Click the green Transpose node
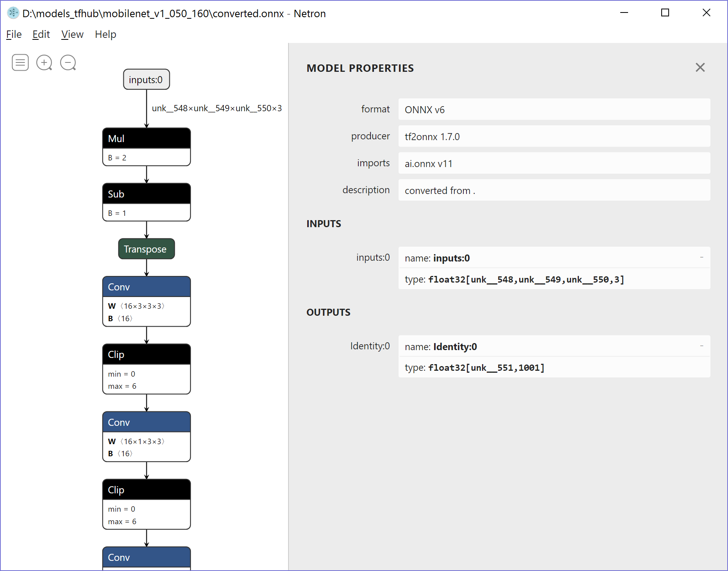Viewport: 728px width, 571px height. pyautogui.click(x=146, y=249)
